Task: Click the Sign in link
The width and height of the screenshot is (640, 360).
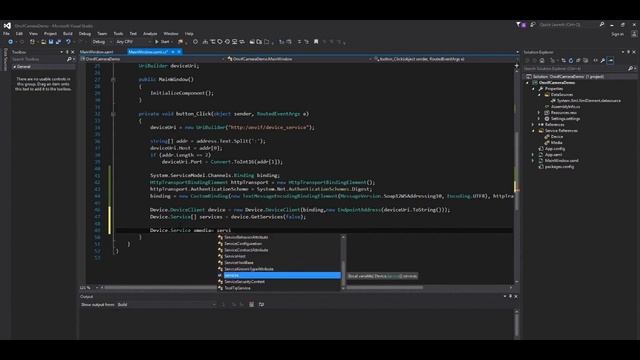Action: point(617,34)
